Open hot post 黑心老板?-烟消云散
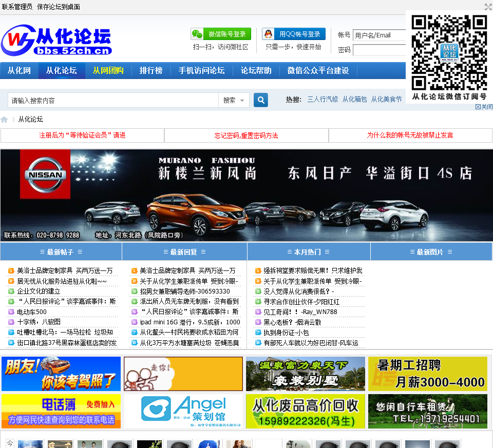 (x=292, y=322)
